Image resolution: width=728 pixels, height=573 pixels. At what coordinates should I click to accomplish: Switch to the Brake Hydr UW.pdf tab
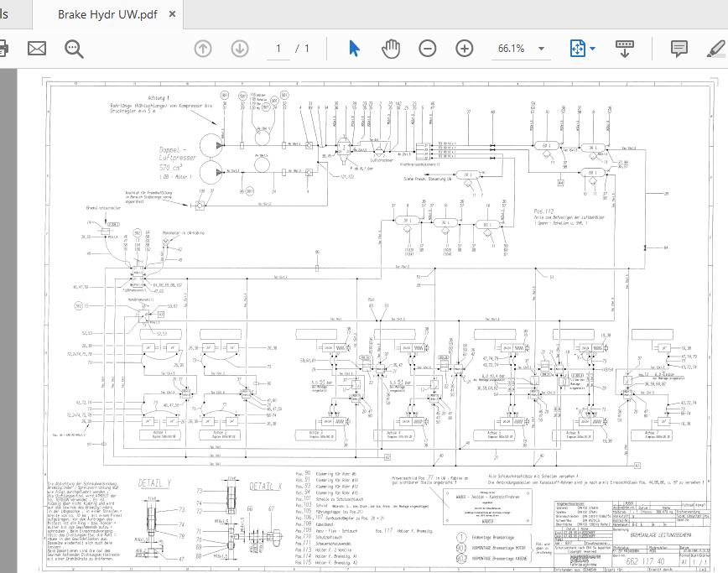coord(109,14)
